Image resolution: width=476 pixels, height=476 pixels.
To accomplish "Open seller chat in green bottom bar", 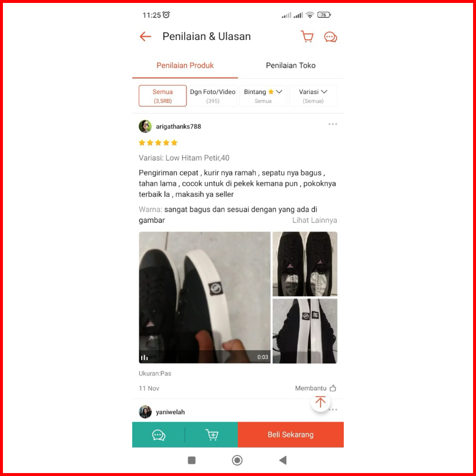I will coord(159,435).
